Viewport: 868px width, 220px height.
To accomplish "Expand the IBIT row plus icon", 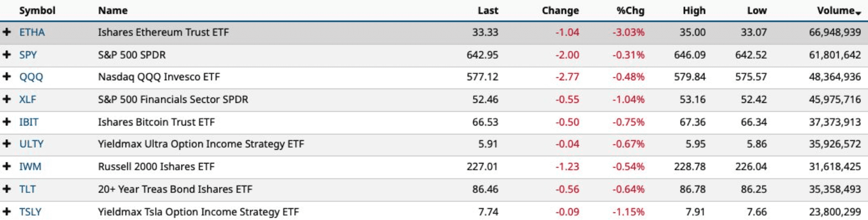I will (x=7, y=122).
